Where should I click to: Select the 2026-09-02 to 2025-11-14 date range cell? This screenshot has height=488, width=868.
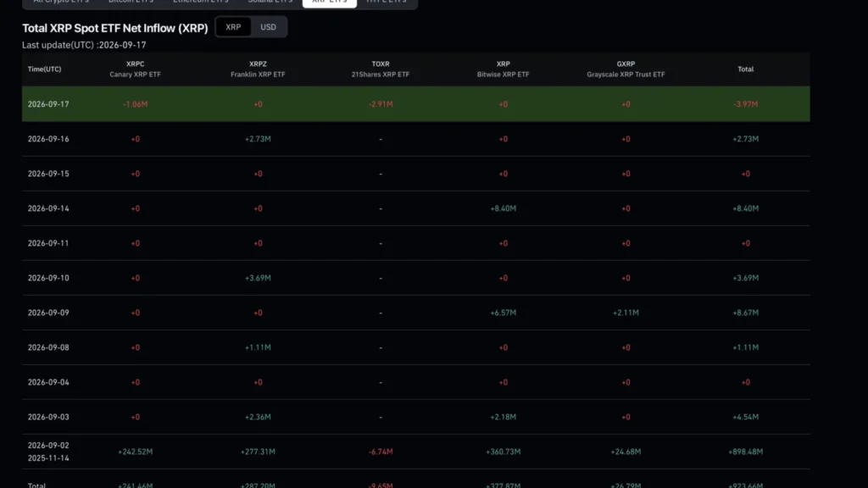[48, 452]
